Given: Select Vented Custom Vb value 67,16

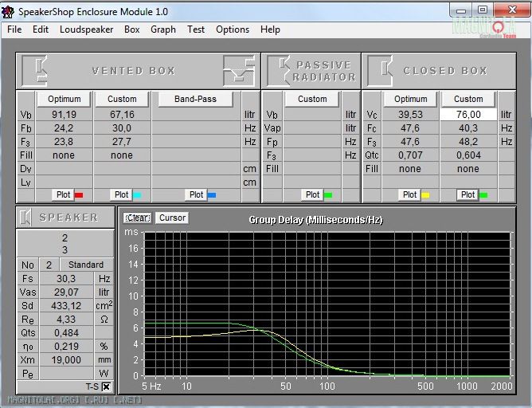Looking at the screenshot, I should pyautogui.click(x=122, y=115).
